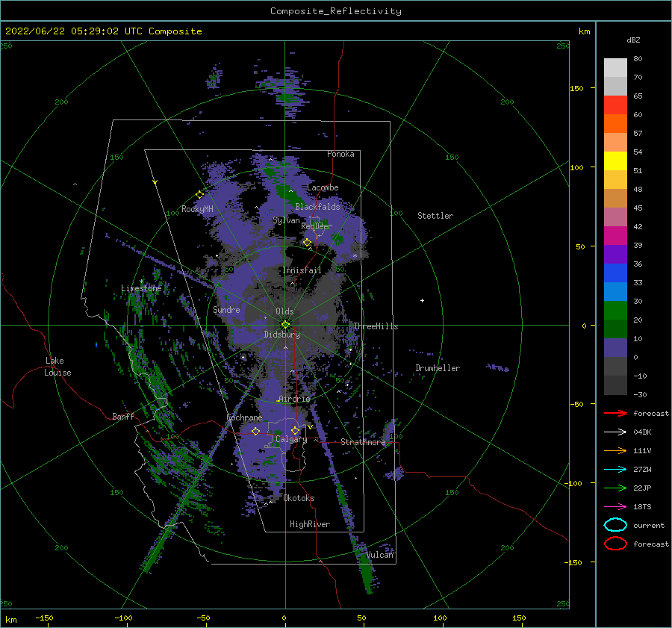This screenshot has height=628, width=672.
Task: Click the Blackfalds city label
Action: [x=317, y=207]
